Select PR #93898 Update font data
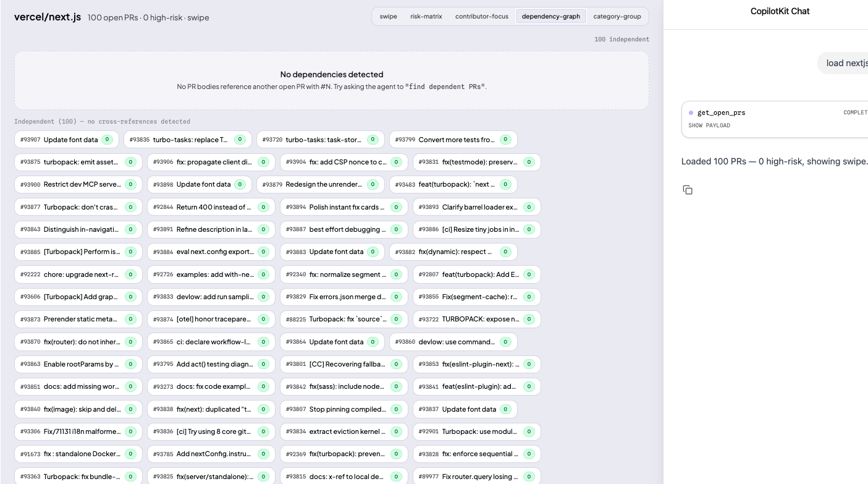868x484 pixels. pos(200,184)
